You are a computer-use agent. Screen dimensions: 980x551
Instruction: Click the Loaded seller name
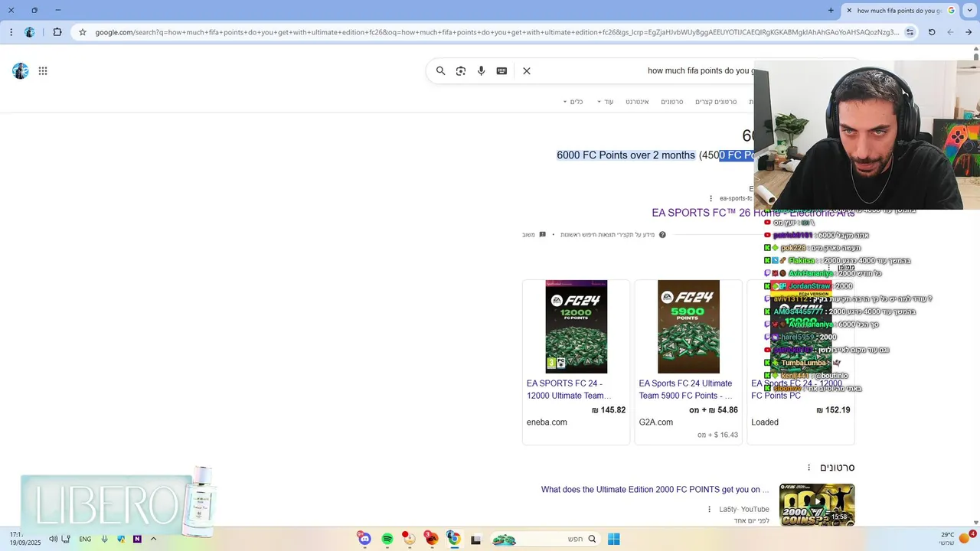765,422
